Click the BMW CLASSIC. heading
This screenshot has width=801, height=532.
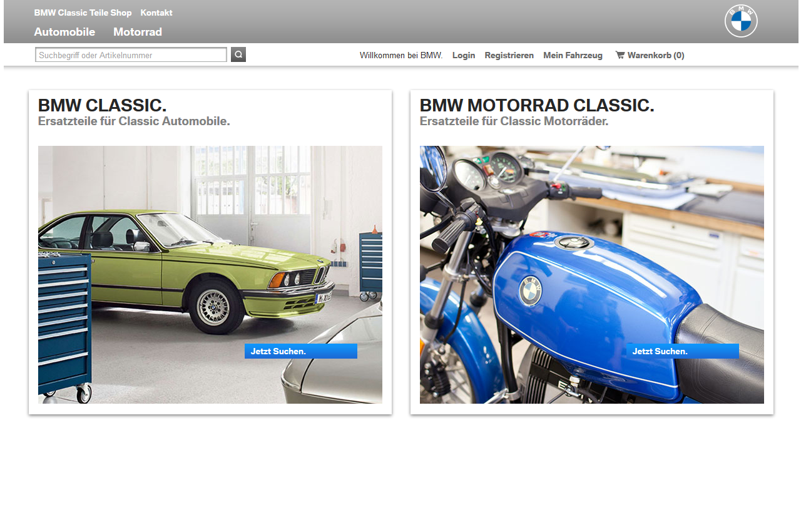103,105
